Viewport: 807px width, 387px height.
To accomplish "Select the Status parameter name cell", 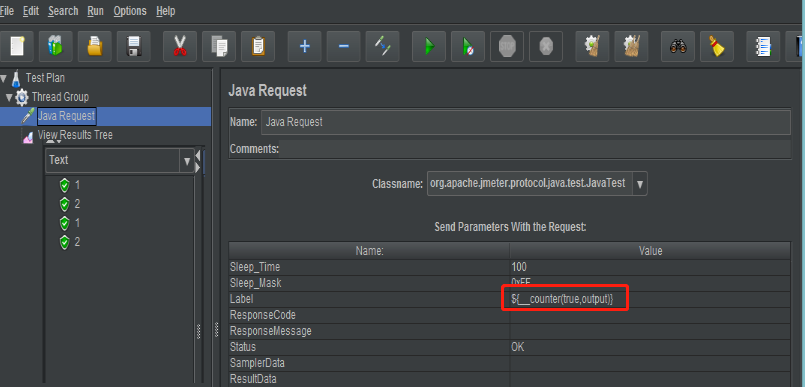I will coord(369,347).
